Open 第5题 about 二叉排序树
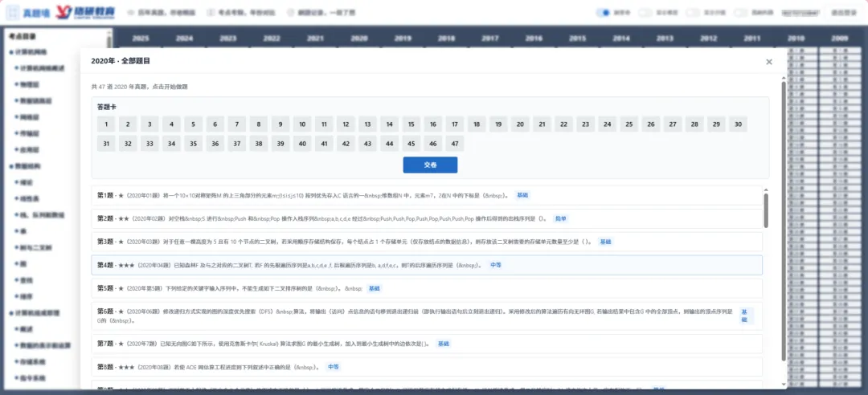This screenshot has width=868, height=395. click(x=427, y=288)
